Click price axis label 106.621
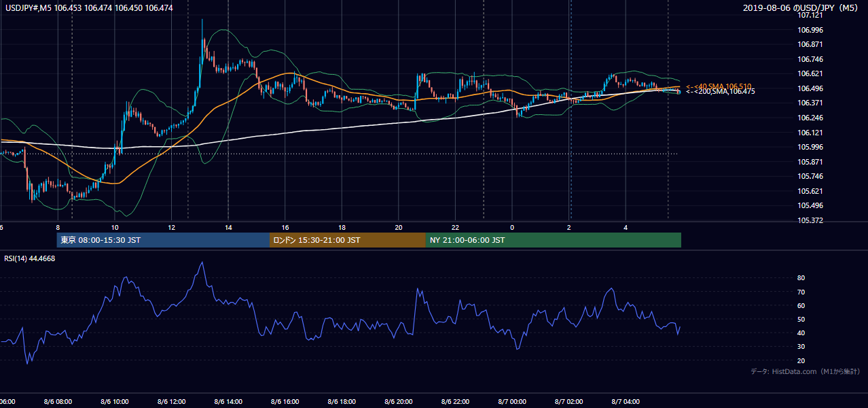This screenshot has height=408, width=868. click(811, 73)
